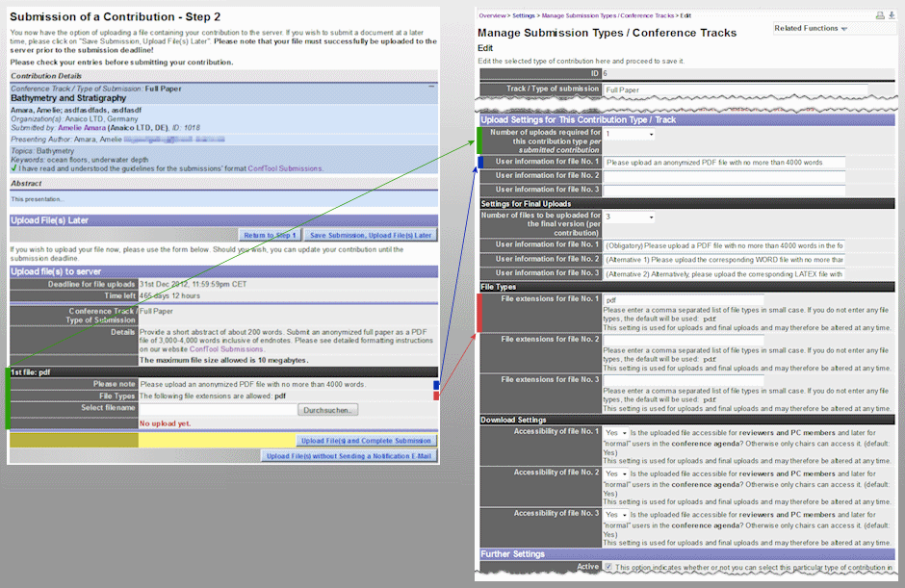905x588 pixels.
Task: Click upload user information for file No. 2 field
Action: point(724,176)
